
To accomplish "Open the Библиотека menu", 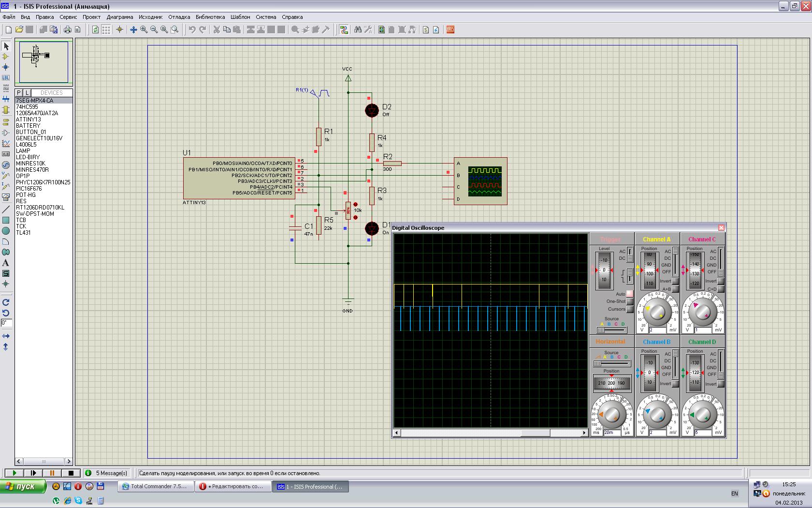I will click(210, 17).
